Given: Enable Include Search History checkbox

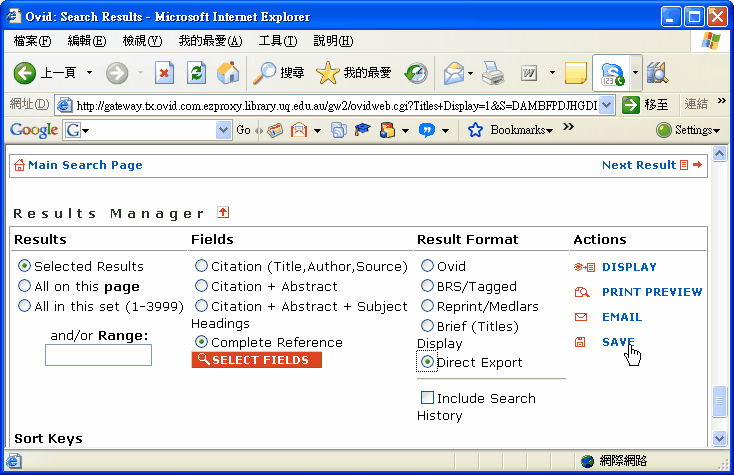Looking at the screenshot, I should pyautogui.click(x=427, y=397).
